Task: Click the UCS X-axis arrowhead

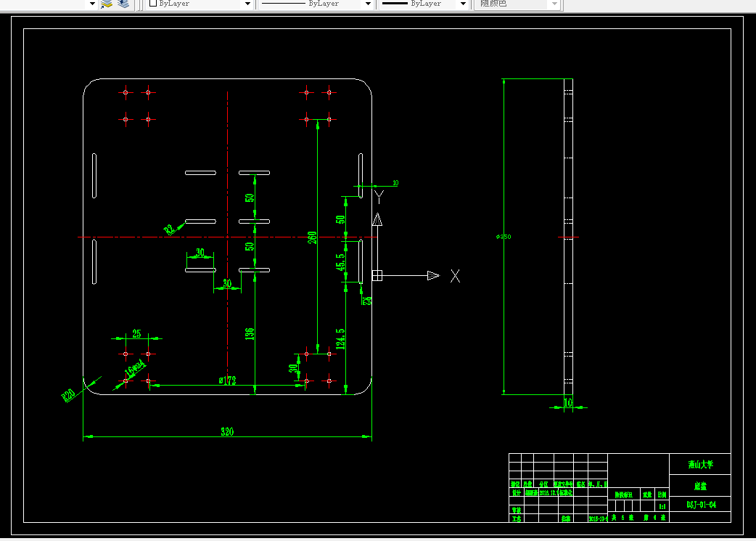Action: (x=433, y=275)
